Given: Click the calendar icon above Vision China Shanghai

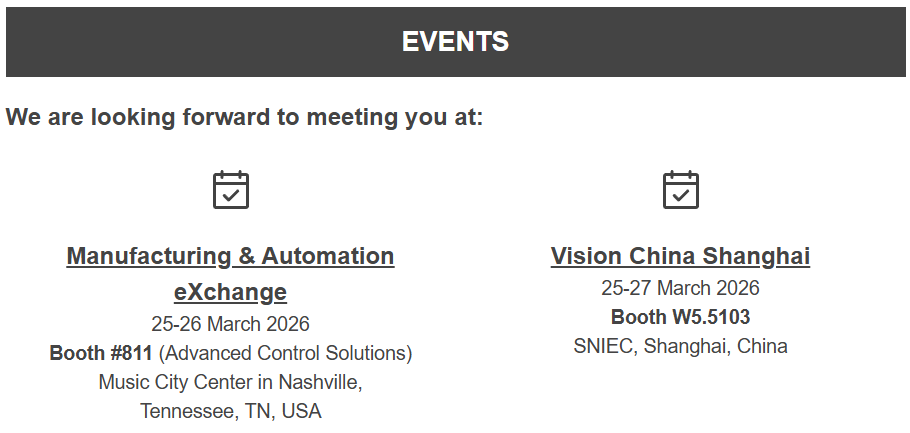Looking at the screenshot, I should [x=681, y=190].
